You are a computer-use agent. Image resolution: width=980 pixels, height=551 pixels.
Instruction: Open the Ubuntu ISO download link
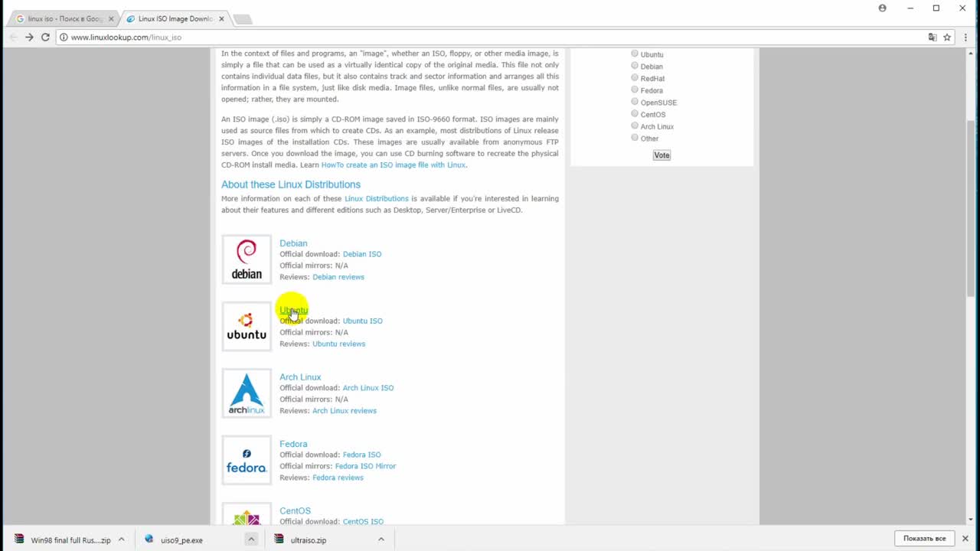tap(363, 321)
